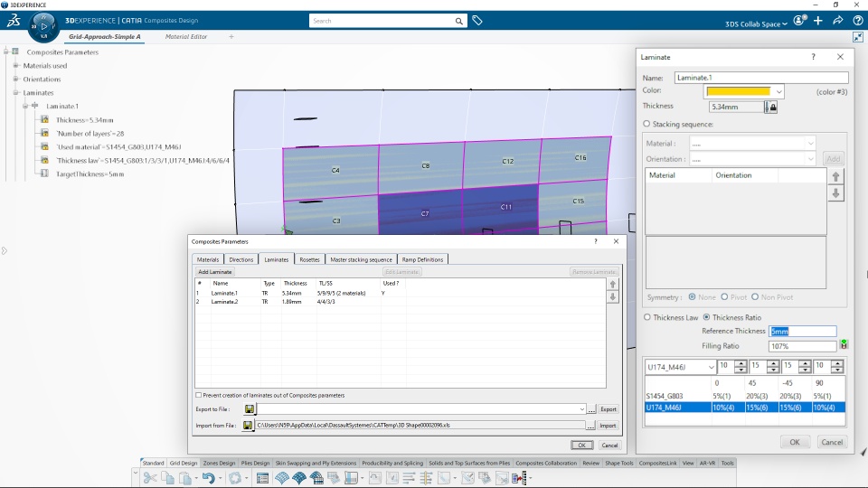Click the expand view icon at top right

[858, 37]
